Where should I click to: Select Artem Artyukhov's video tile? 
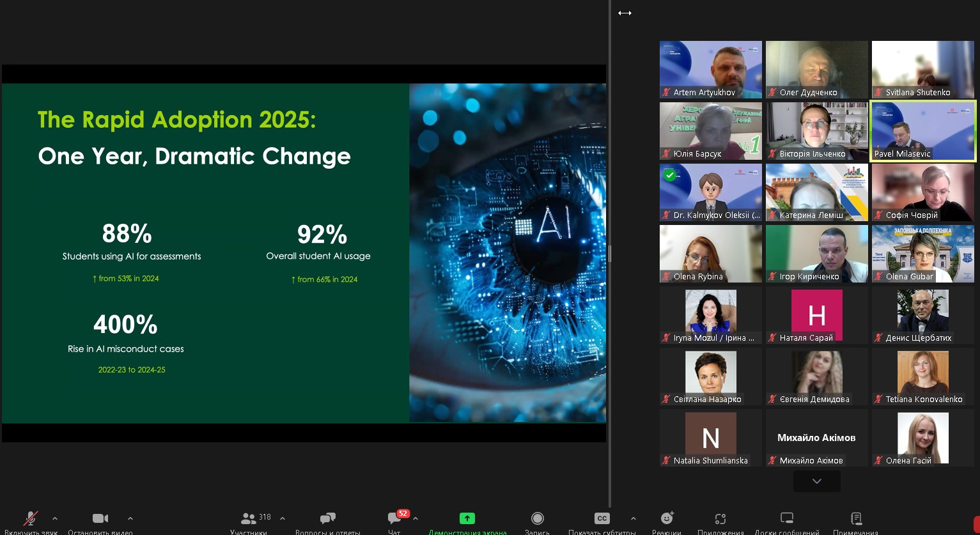point(710,70)
